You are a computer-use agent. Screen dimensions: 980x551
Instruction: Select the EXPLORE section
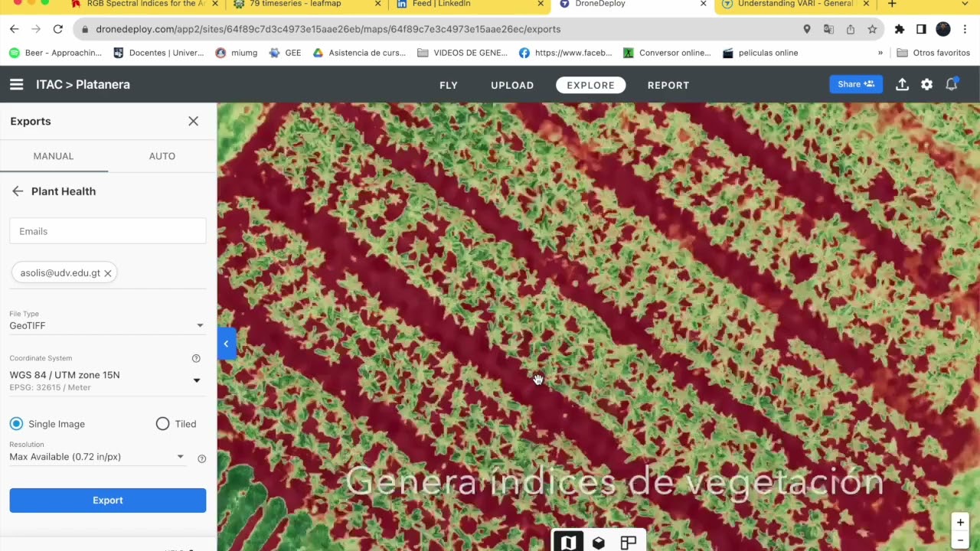(x=590, y=85)
